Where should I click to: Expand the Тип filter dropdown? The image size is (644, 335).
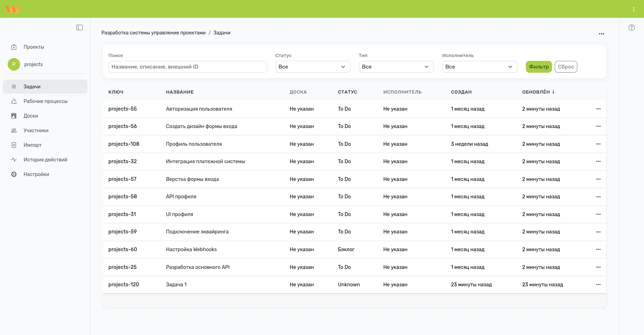(396, 67)
